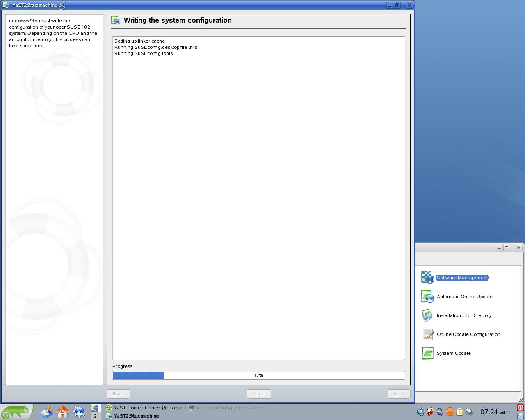Switch to YaST Control Center taskbar entry

point(145,408)
